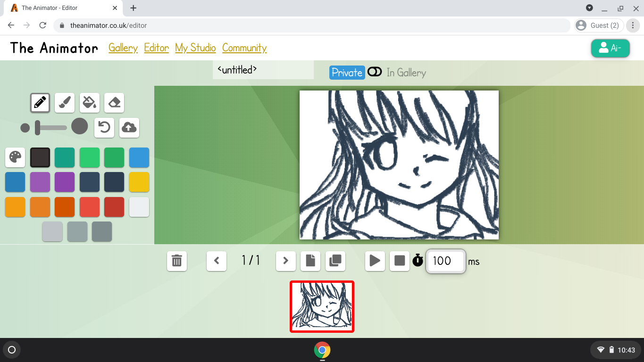Image resolution: width=644 pixels, height=362 pixels.
Task: Pick the dark red color swatch
Action: click(x=114, y=207)
